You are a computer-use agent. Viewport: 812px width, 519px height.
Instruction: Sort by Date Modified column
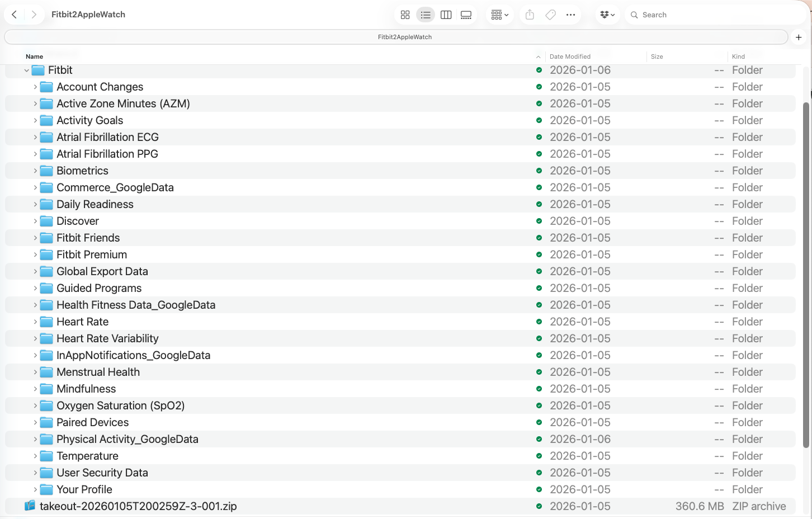pos(570,56)
